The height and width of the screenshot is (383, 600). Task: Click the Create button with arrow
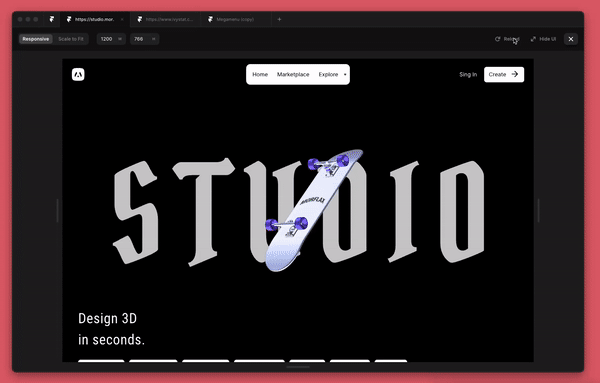pos(504,74)
